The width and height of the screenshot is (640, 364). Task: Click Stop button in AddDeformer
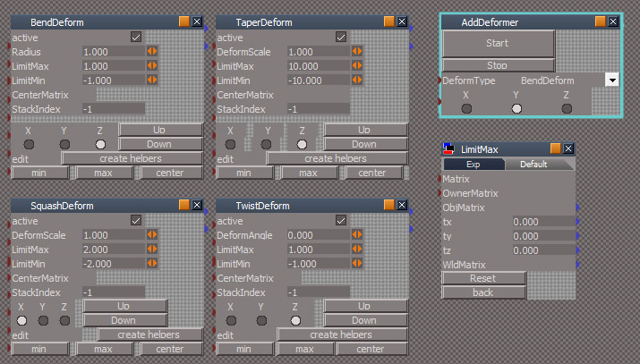coord(498,64)
